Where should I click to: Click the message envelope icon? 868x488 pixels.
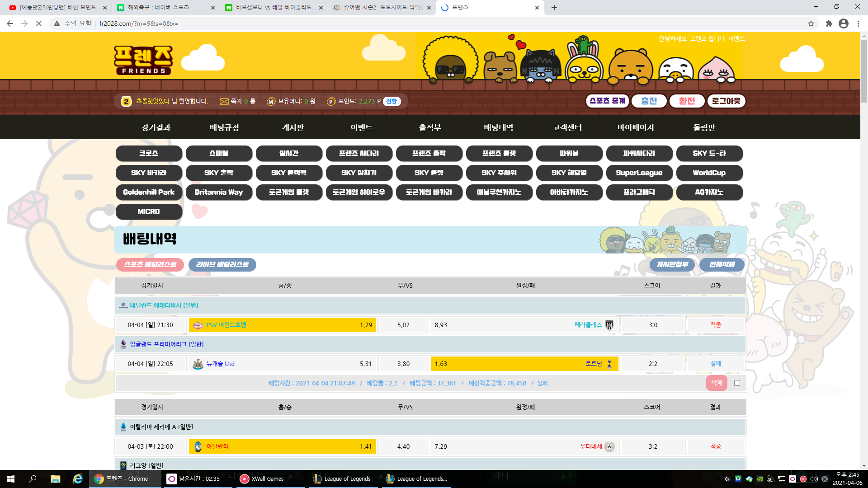(x=224, y=102)
